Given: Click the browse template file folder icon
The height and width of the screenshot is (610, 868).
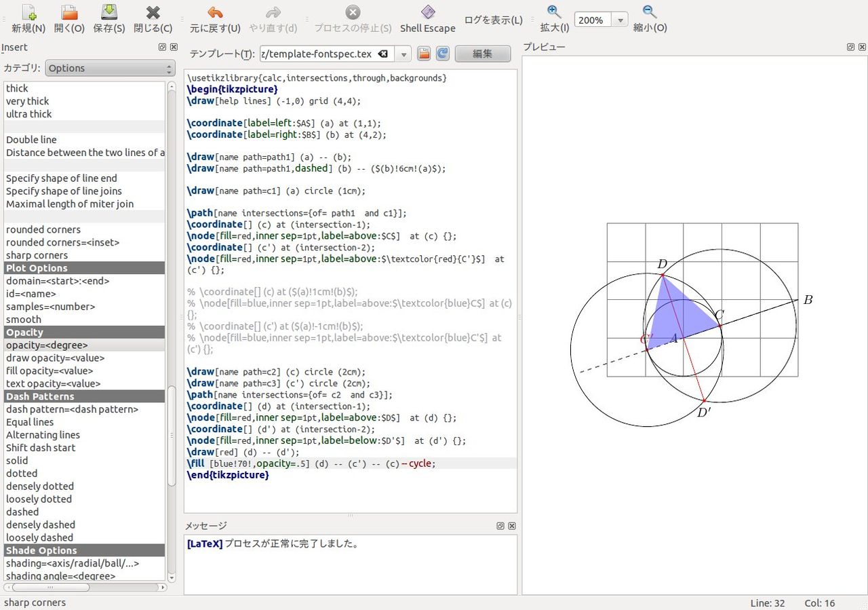Looking at the screenshot, I should 424,54.
